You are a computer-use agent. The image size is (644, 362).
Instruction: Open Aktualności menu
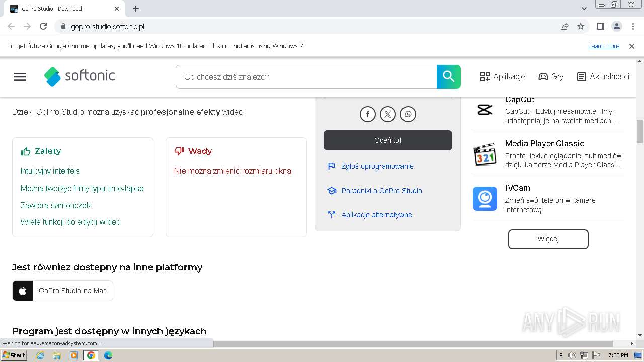point(603,77)
